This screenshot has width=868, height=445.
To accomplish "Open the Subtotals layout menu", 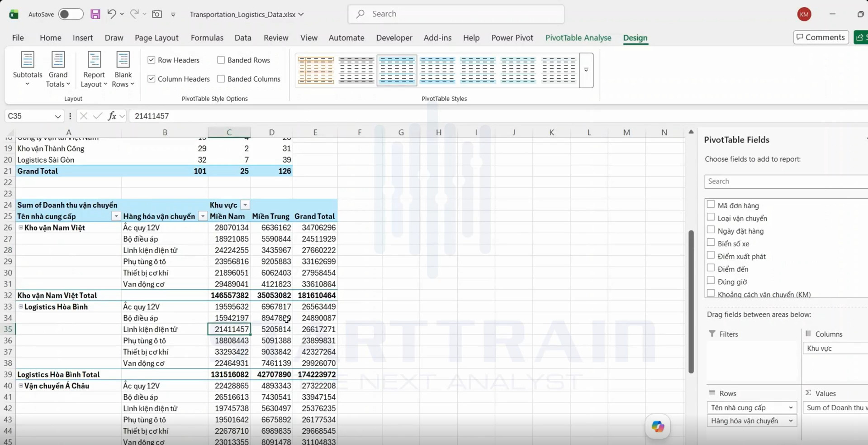I will tap(28, 69).
